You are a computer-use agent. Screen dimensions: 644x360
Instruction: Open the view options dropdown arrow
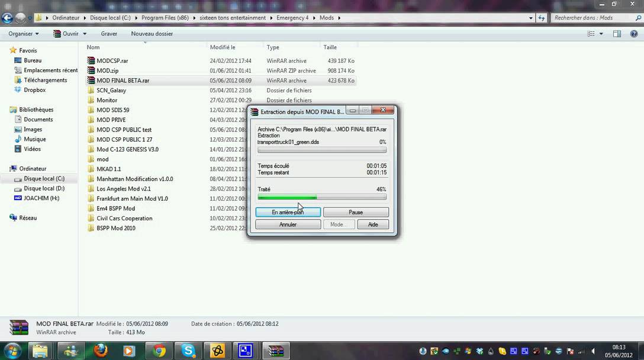tap(601, 34)
